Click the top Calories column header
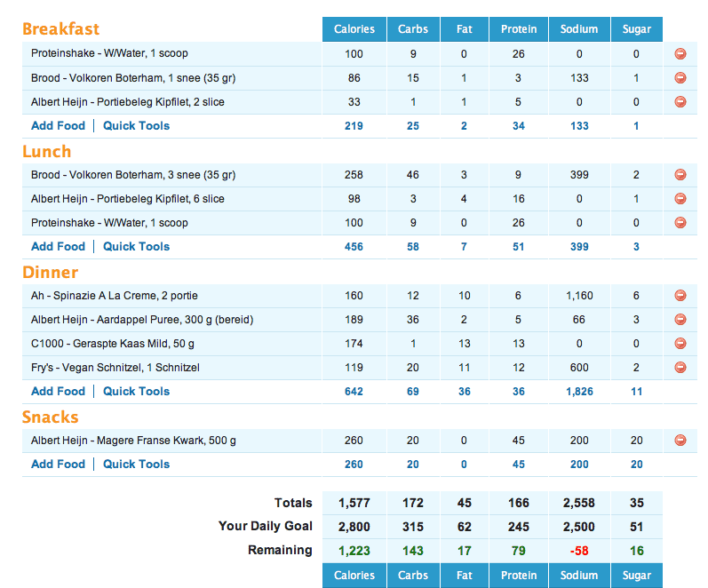The width and height of the screenshot is (708, 588). [354, 29]
